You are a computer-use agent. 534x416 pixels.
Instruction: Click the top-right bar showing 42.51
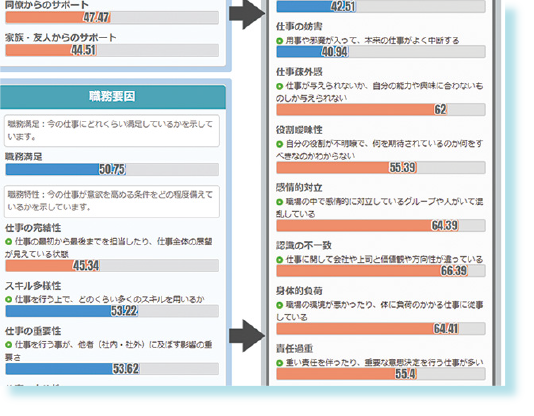point(381,6)
